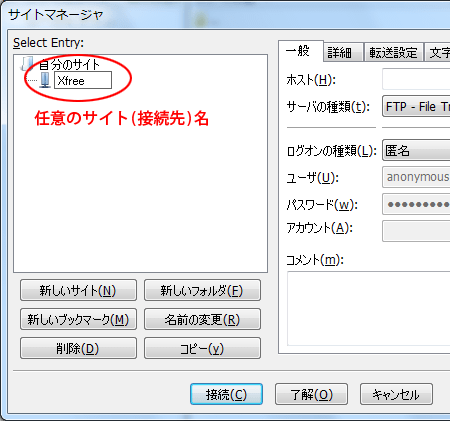Click the 新しいサイト(N) button
The width and height of the screenshot is (450, 422).
coord(78,290)
